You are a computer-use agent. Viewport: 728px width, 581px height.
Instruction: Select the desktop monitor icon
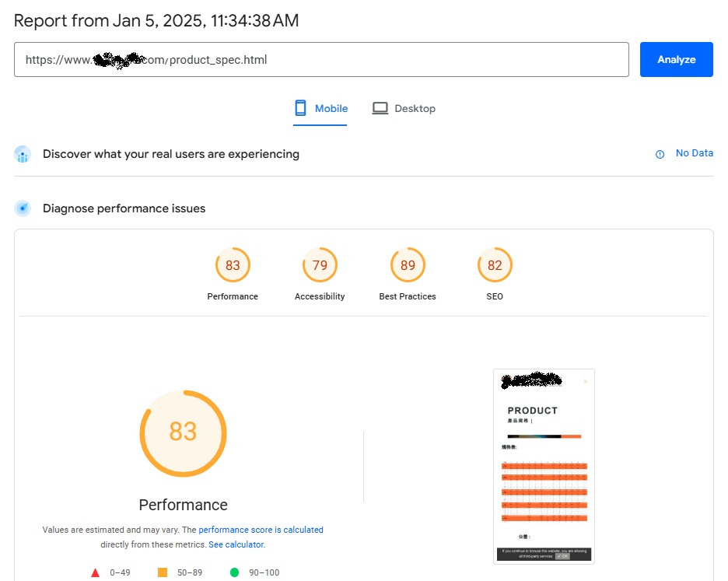[380, 107]
